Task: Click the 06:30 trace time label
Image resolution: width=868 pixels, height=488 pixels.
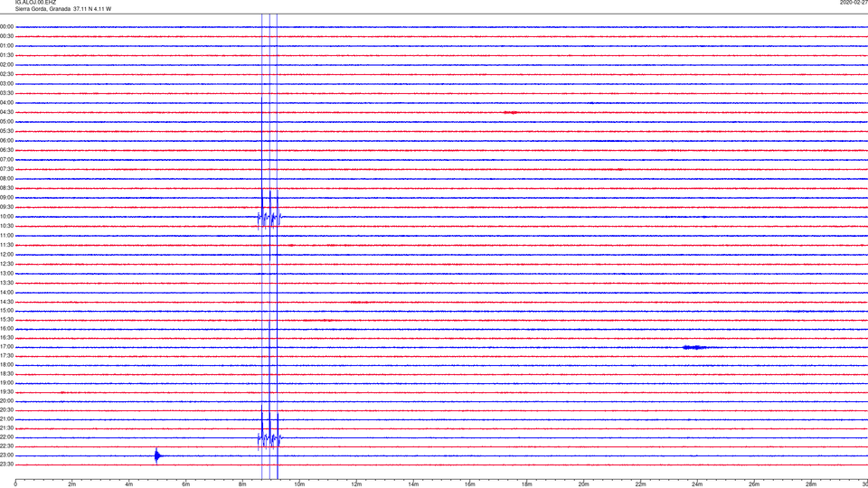Action: 6,150
